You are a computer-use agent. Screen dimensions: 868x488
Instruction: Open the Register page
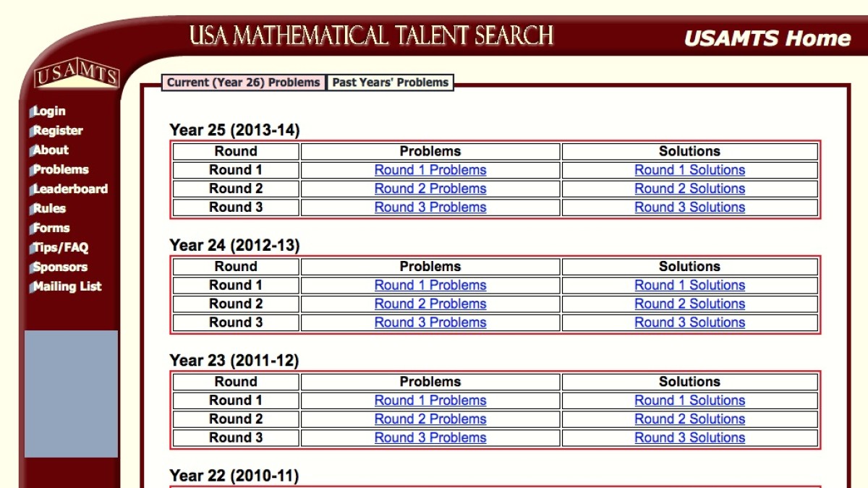[x=58, y=130]
